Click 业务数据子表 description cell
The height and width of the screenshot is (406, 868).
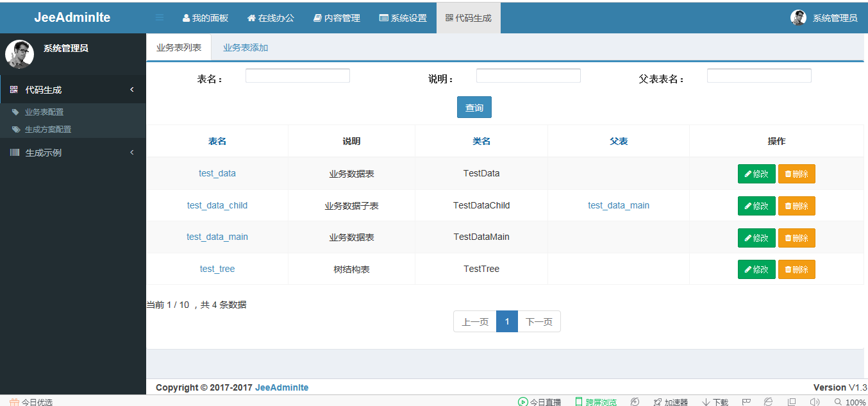tap(352, 206)
